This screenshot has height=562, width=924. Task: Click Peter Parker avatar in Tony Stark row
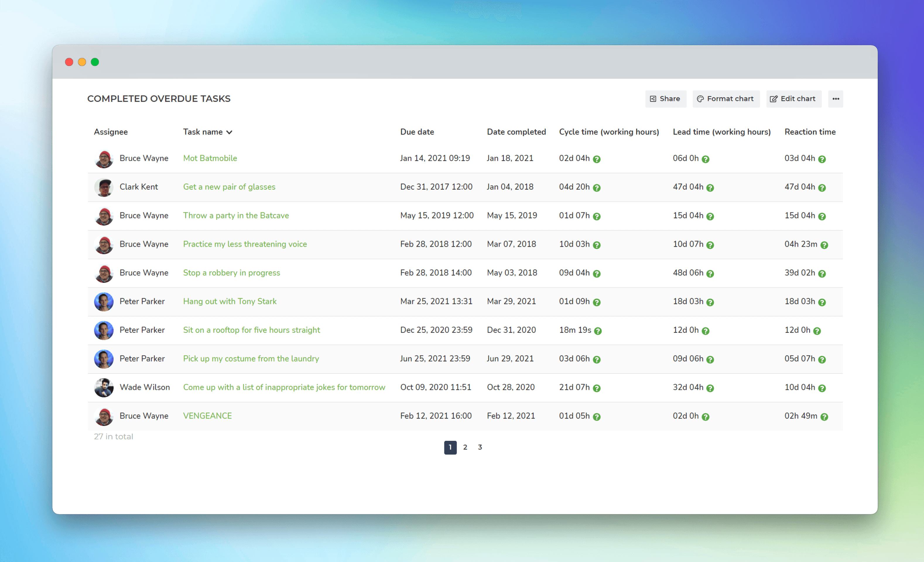click(104, 302)
